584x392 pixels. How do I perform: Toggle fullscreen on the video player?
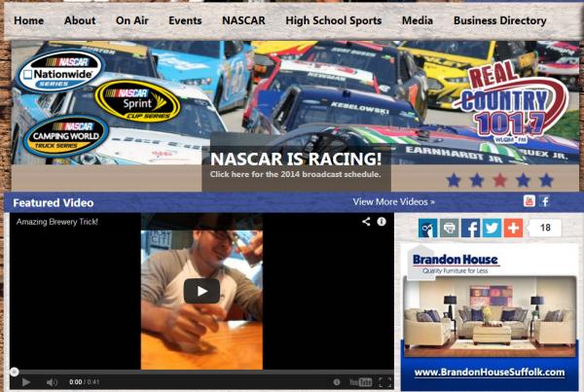coord(385,382)
